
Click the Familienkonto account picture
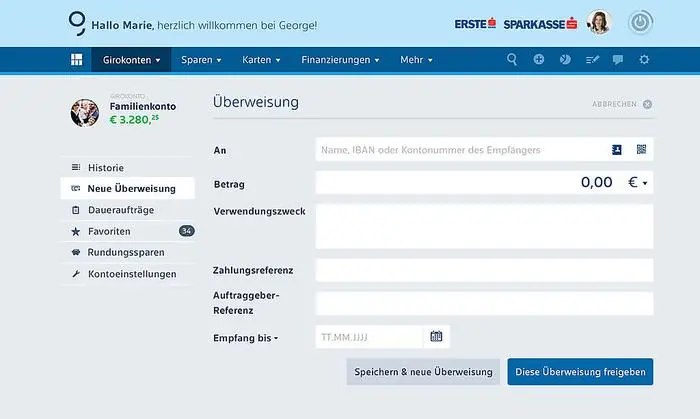point(85,113)
